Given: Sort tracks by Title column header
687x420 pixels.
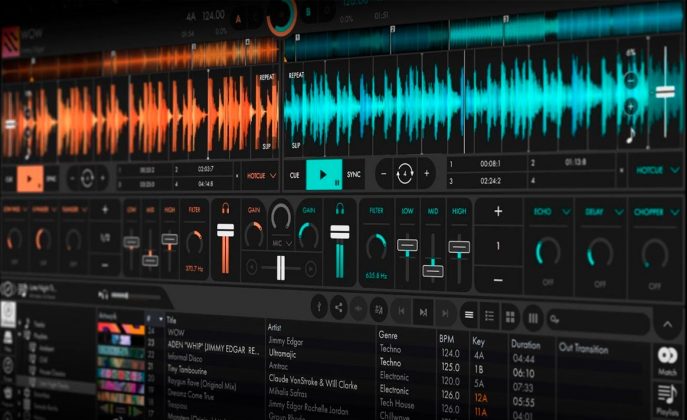Looking at the screenshot, I should 171,320.
